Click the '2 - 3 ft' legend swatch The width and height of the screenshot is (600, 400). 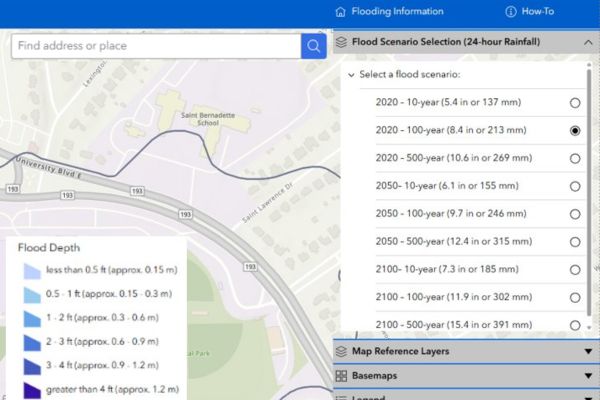click(x=32, y=343)
